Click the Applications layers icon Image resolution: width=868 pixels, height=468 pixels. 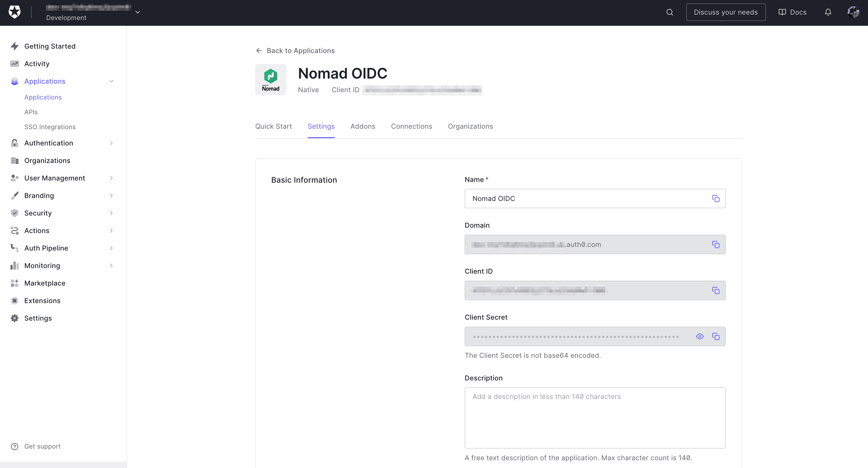tap(15, 81)
